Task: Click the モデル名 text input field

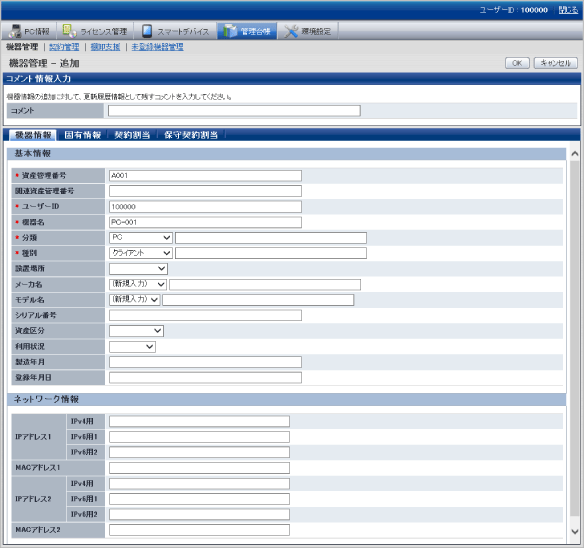Action: coord(258,300)
